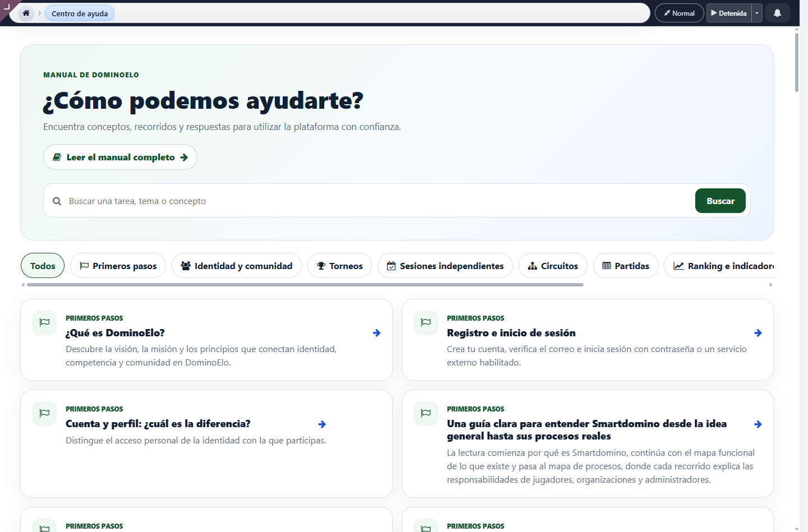Click 'Distingue el acceso personal' description text
The height and width of the screenshot is (532, 808).
point(196,441)
